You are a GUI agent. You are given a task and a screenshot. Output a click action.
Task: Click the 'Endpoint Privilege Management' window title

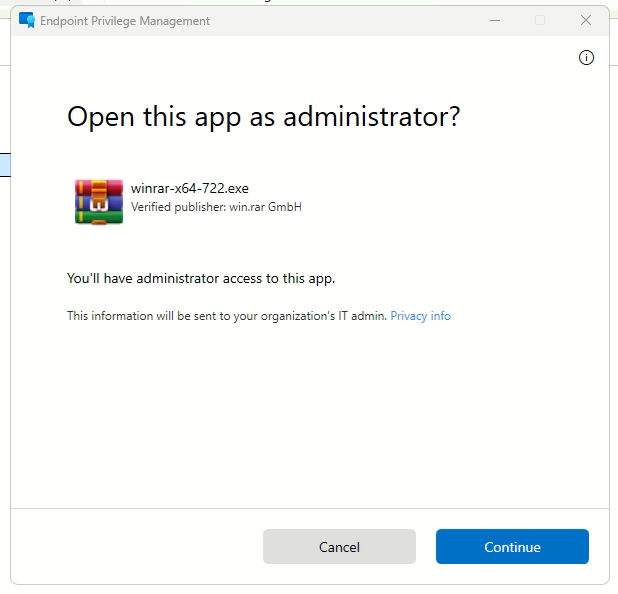[x=125, y=21]
